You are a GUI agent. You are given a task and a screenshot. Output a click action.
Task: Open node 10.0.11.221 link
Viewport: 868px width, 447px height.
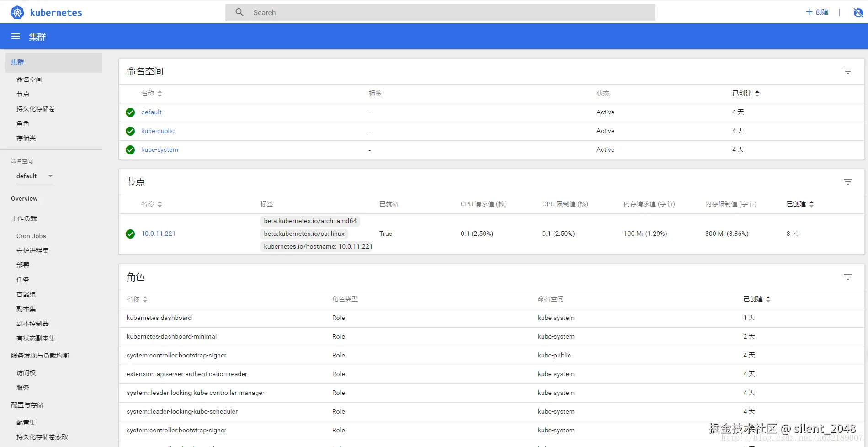tap(158, 234)
